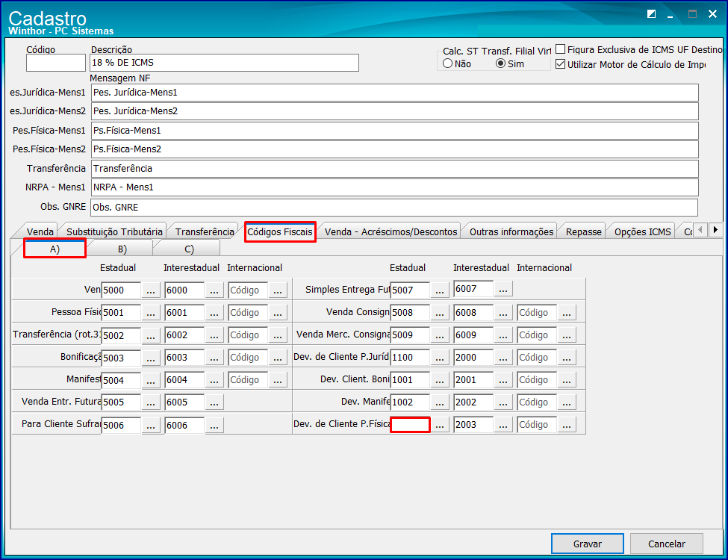Open lookup next to code 5007
This screenshot has width=728, height=560.
[440, 290]
